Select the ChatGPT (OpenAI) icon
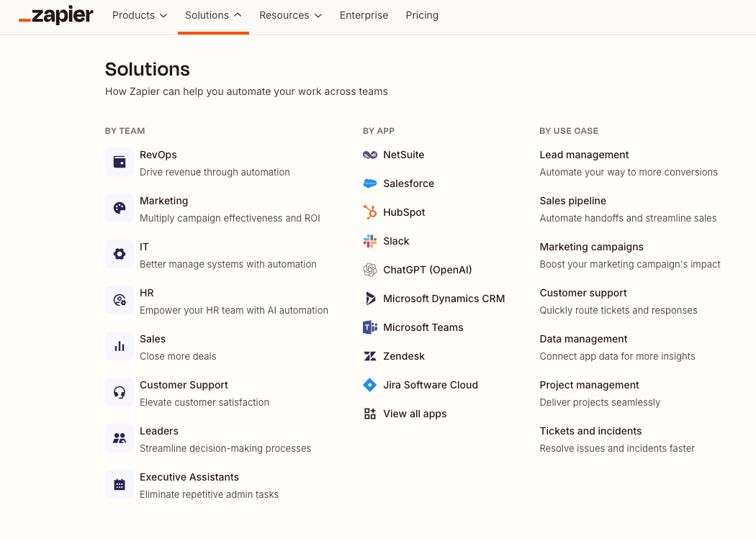This screenshot has height=541, width=756. point(369,270)
